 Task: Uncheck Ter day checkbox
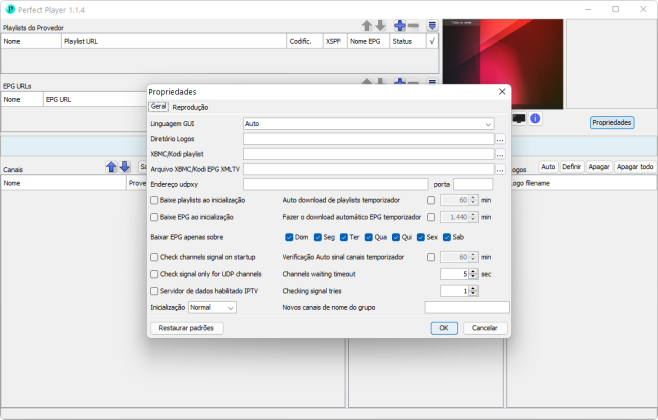(344, 237)
